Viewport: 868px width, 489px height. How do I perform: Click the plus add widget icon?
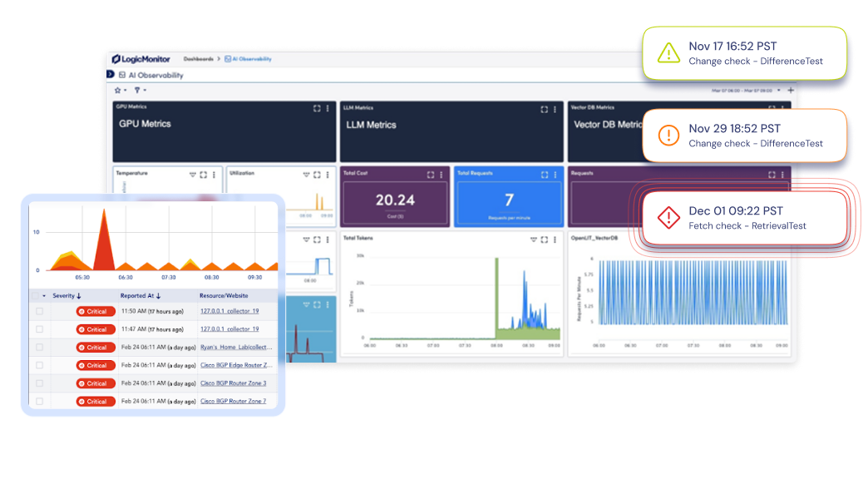[791, 91]
